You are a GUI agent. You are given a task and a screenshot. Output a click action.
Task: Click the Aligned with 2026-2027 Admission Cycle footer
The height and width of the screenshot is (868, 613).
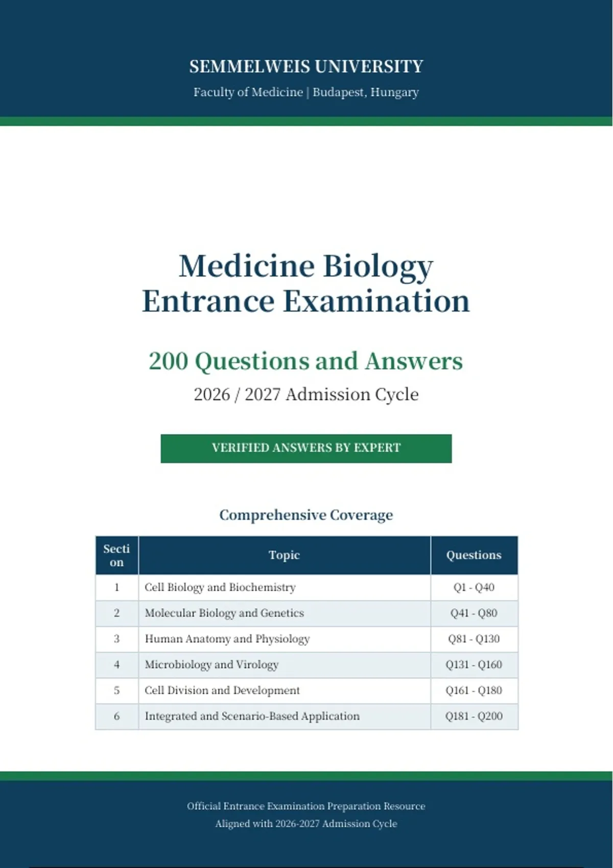306,823
